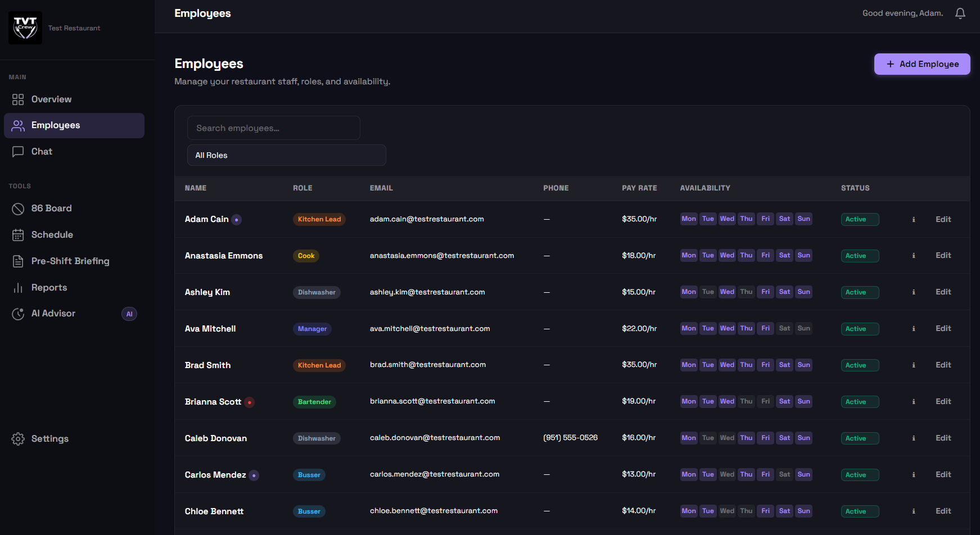Go to the Schedule page
The image size is (980, 535).
point(52,235)
